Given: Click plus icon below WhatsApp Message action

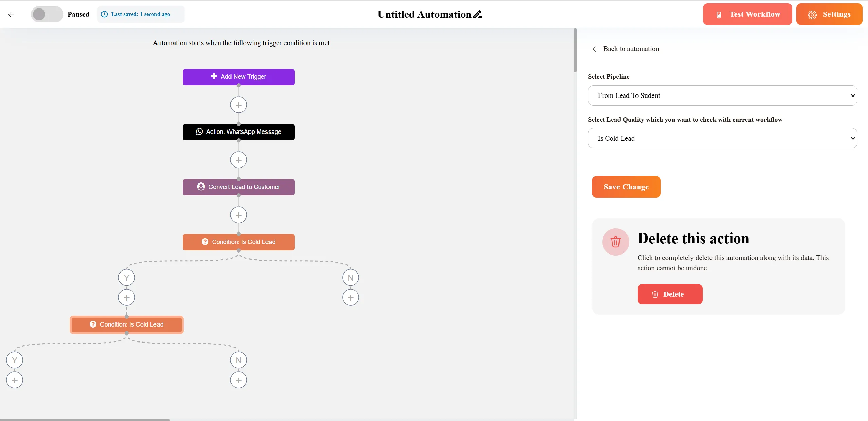Looking at the screenshot, I should [x=238, y=160].
